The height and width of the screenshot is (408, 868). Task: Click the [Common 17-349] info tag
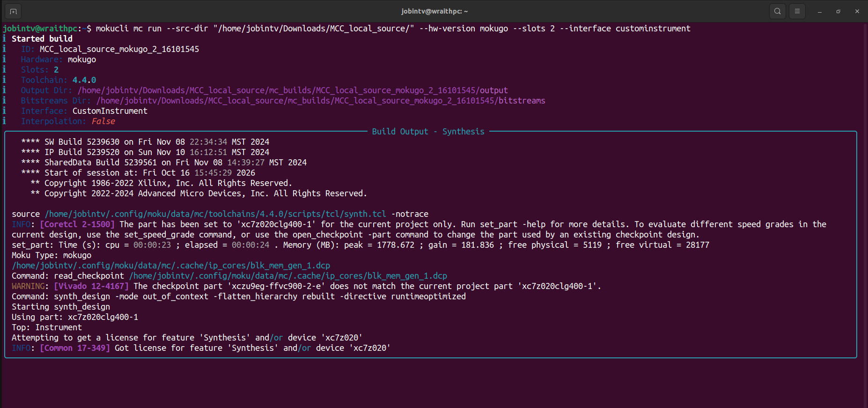click(x=75, y=348)
